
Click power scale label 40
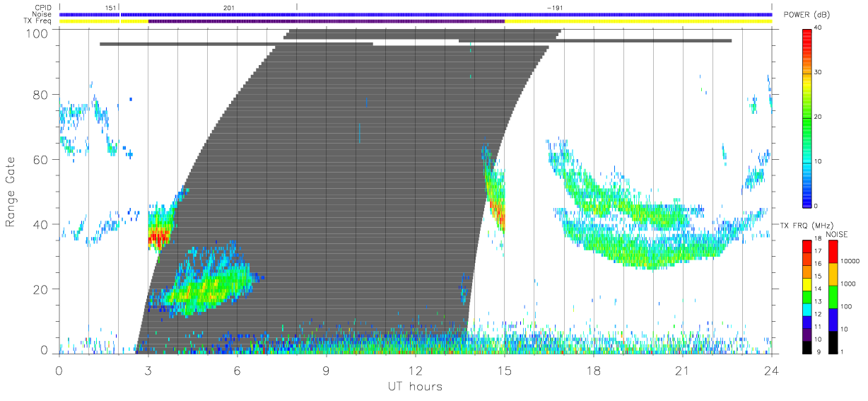tap(819, 28)
